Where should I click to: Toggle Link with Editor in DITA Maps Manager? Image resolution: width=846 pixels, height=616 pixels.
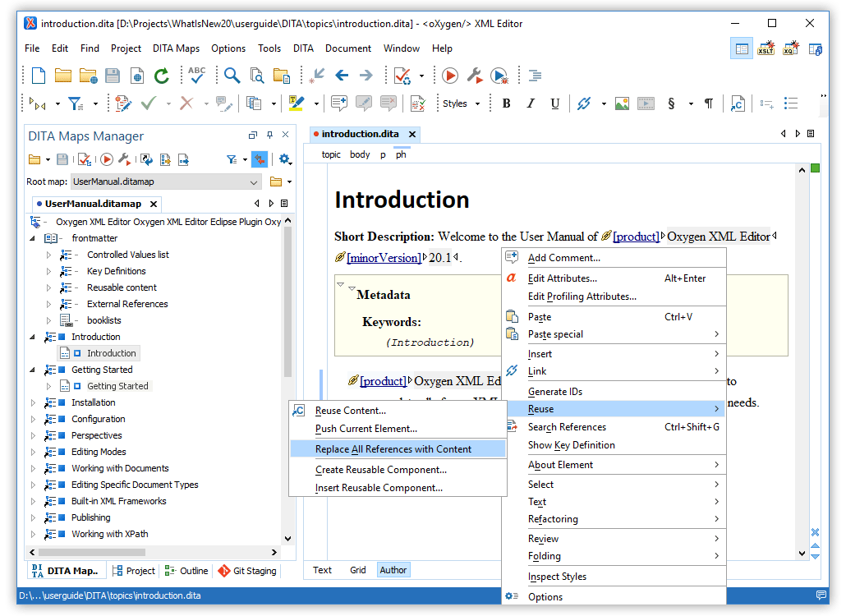[x=260, y=159]
